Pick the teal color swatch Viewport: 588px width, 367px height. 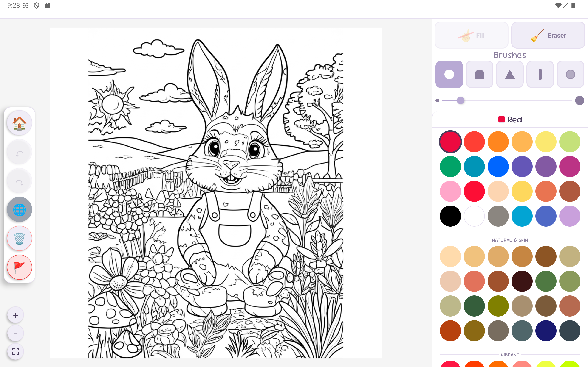point(474,166)
